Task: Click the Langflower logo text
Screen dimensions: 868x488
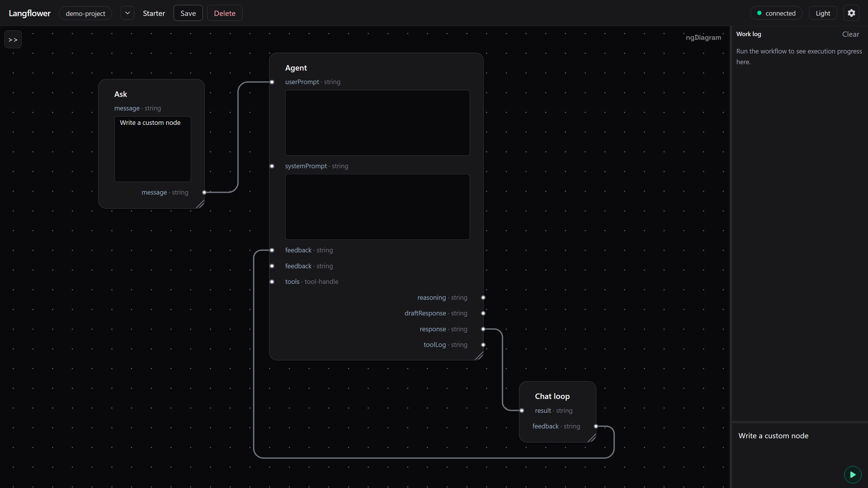Action: coord(30,13)
